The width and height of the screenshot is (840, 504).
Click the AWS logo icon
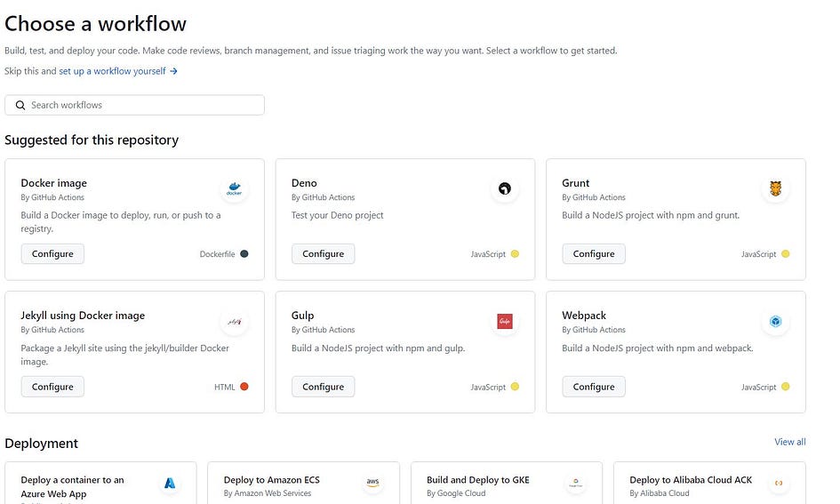pos(372,483)
